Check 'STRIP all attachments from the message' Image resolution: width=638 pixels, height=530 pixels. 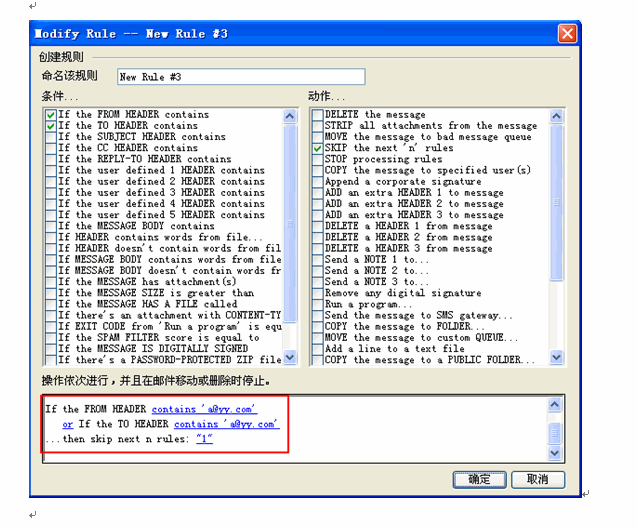pos(317,126)
